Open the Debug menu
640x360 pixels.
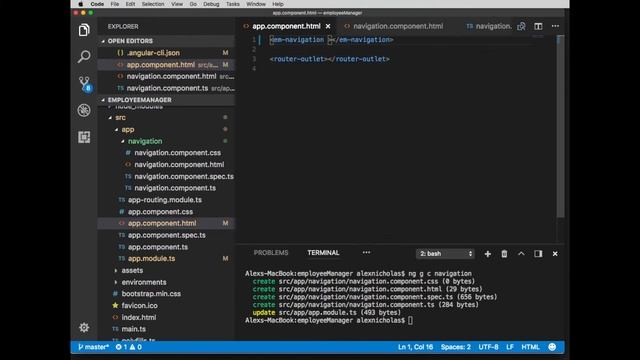211,4
